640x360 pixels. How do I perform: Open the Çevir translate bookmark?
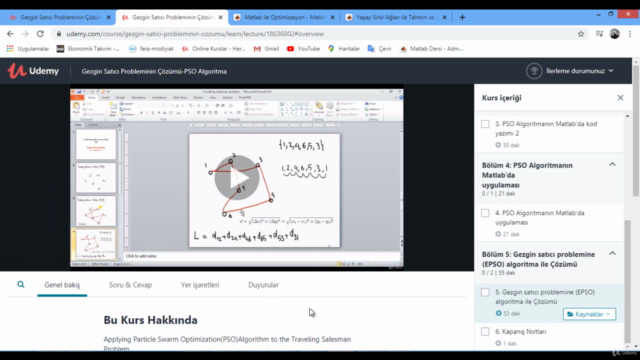380,49
